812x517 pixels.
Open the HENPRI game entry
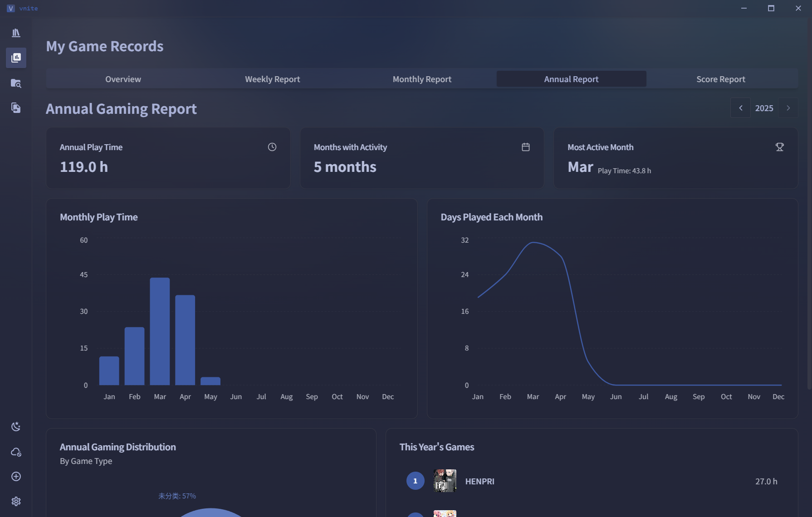[x=592, y=481]
